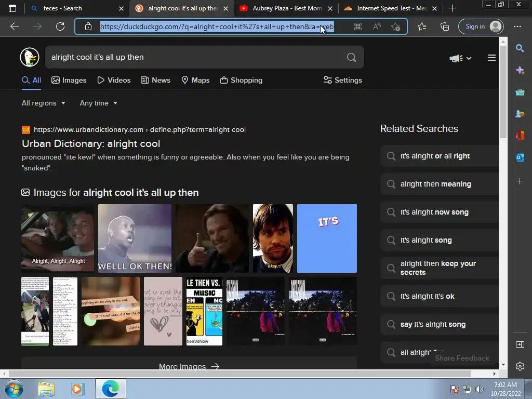
Task: Click the vertical page scrollbar thumb
Action: pos(503,92)
